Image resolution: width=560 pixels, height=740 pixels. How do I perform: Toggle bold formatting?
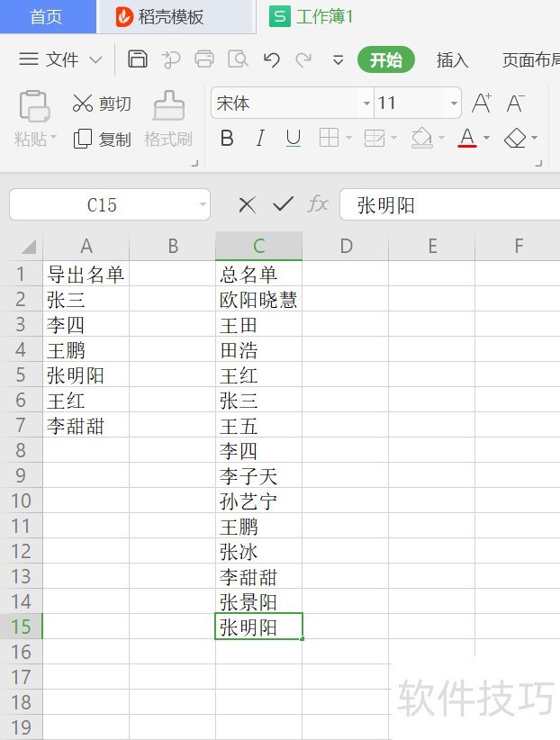coord(227,139)
